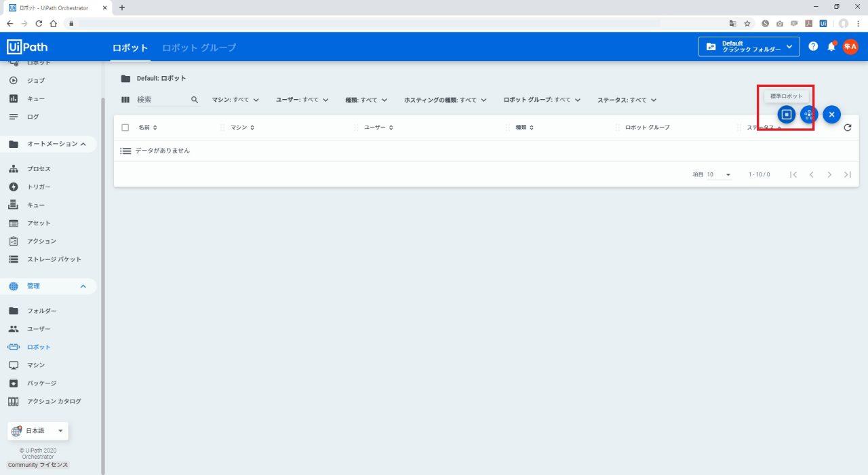Open the user avatar menu
Screen dimensions: 868x475
pyautogui.click(x=850, y=47)
